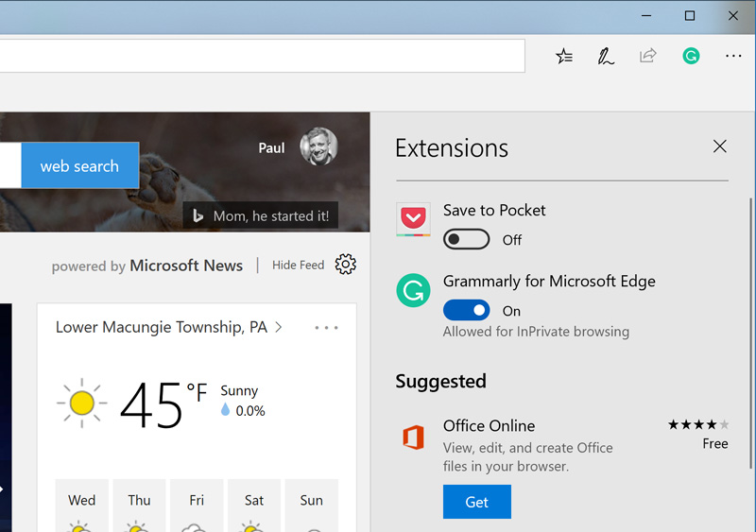
Task: Open Grammarly extension icon in toolbar
Action: [x=691, y=56]
